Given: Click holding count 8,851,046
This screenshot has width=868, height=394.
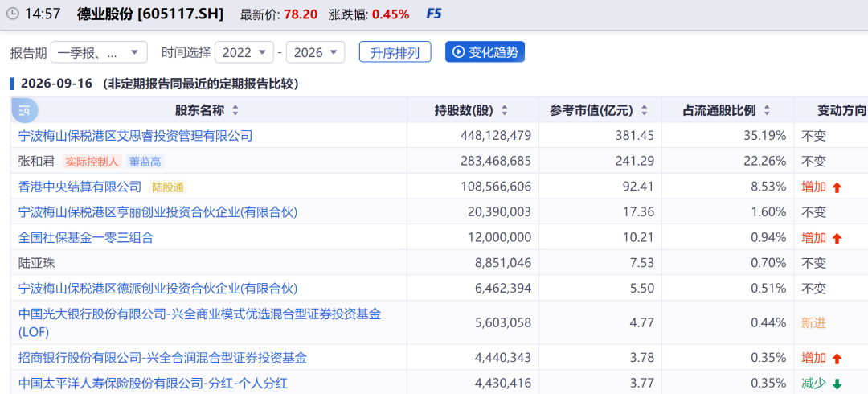Looking at the screenshot, I should point(505,263).
